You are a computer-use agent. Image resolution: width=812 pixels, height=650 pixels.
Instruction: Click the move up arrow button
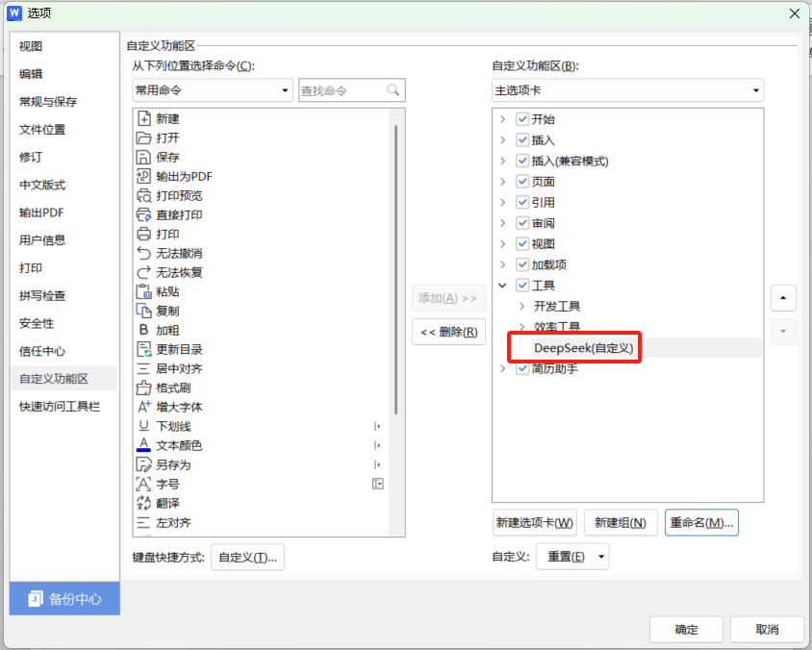(783, 297)
